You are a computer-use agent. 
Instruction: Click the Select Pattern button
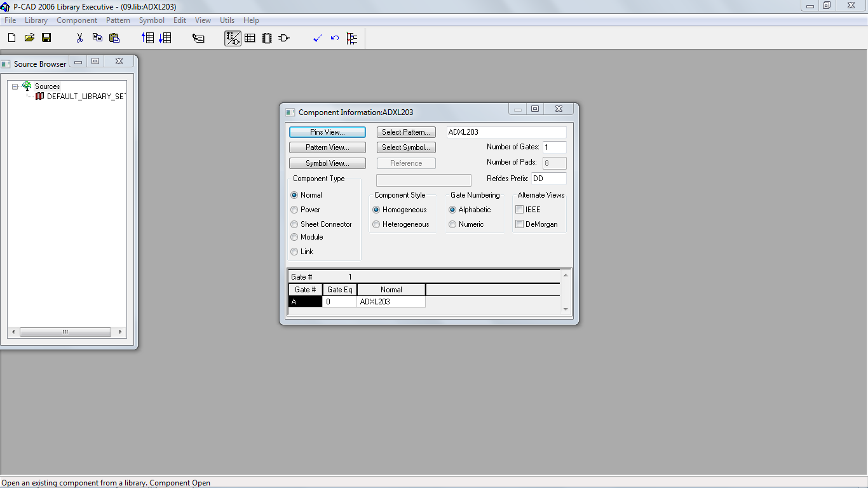pyautogui.click(x=406, y=132)
